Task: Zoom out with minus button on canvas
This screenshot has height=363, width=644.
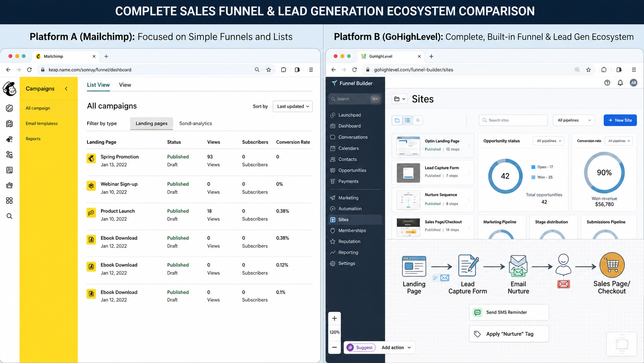Action: (334, 347)
